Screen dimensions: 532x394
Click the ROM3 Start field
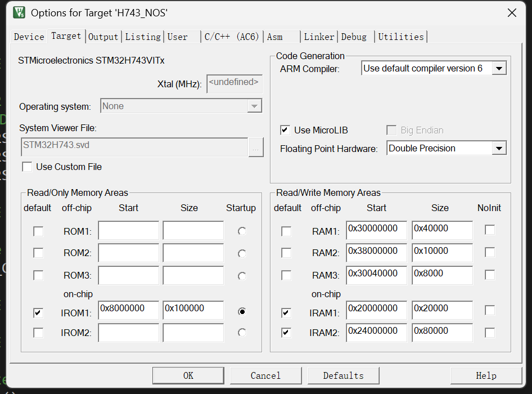tap(129, 275)
